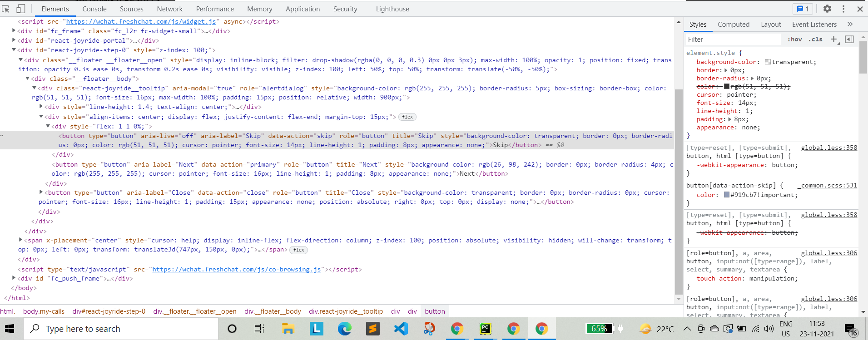Switch to PyCharm in the taskbar

click(x=485, y=329)
